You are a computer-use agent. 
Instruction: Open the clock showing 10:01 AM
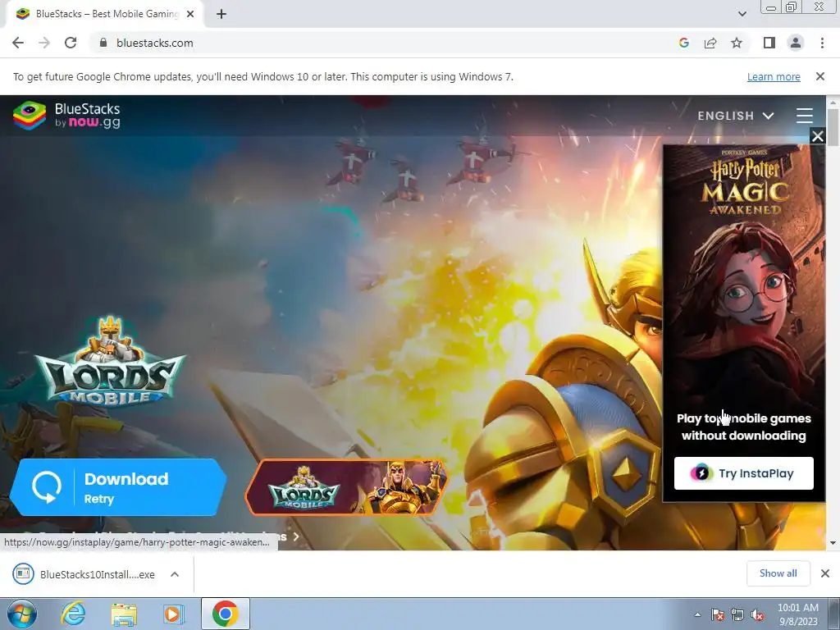click(x=797, y=614)
